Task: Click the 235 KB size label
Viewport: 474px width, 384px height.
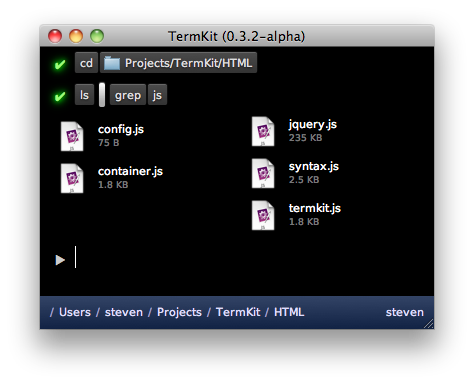Action: 305,138
